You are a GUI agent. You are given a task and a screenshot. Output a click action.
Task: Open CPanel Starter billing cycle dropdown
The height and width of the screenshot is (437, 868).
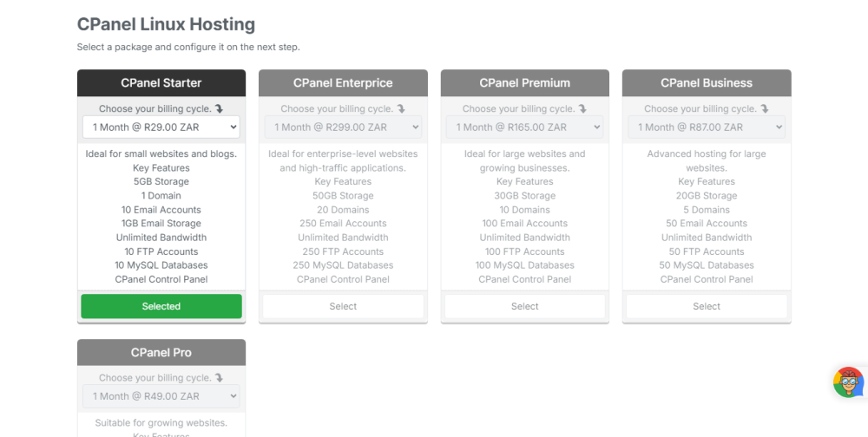coord(161,127)
